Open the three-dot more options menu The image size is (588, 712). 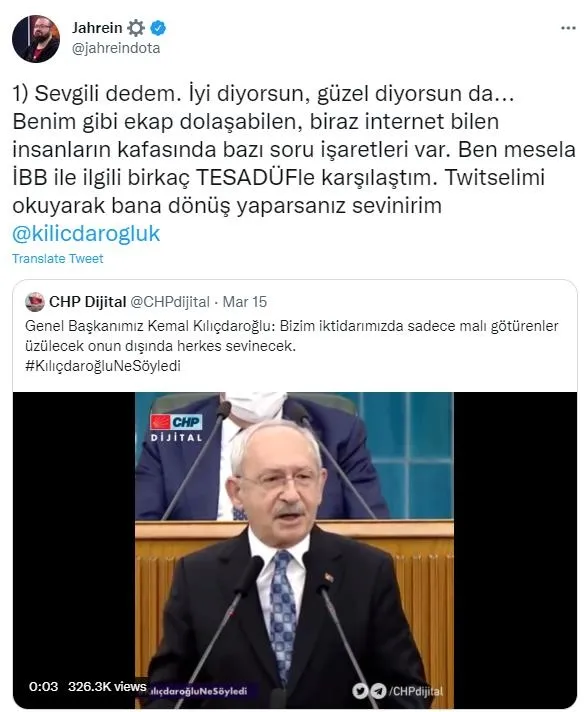point(568,28)
